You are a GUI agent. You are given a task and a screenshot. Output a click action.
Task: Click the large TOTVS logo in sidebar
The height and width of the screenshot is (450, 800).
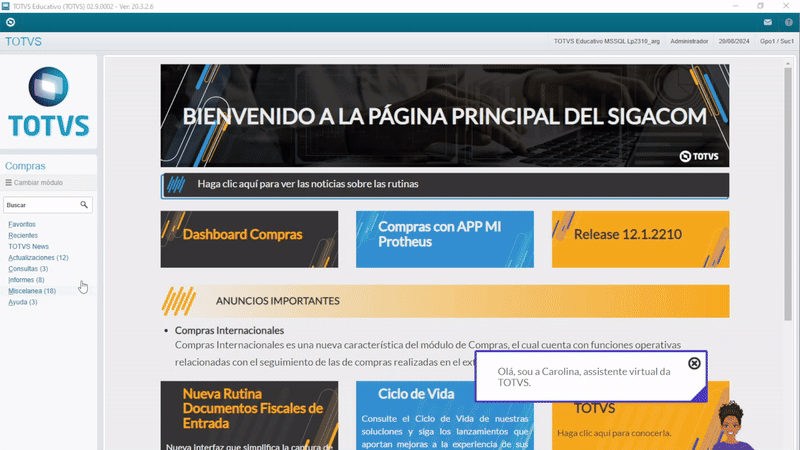pyautogui.click(x=48, y=102)
